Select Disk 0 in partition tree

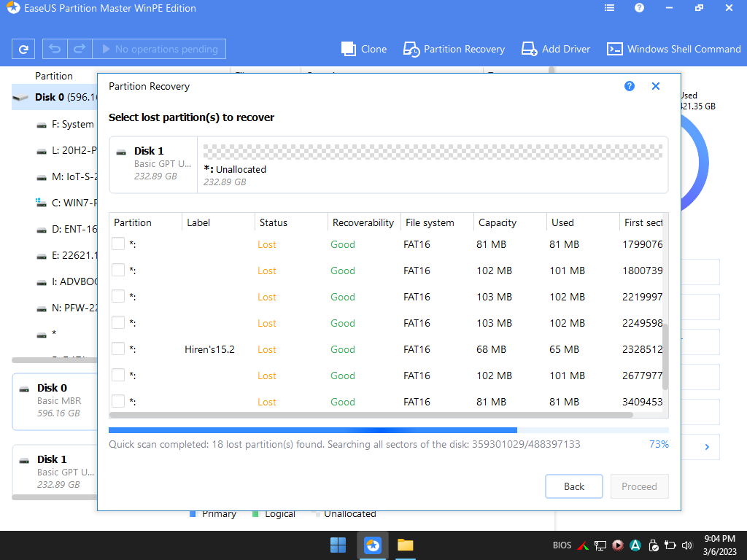55,97
